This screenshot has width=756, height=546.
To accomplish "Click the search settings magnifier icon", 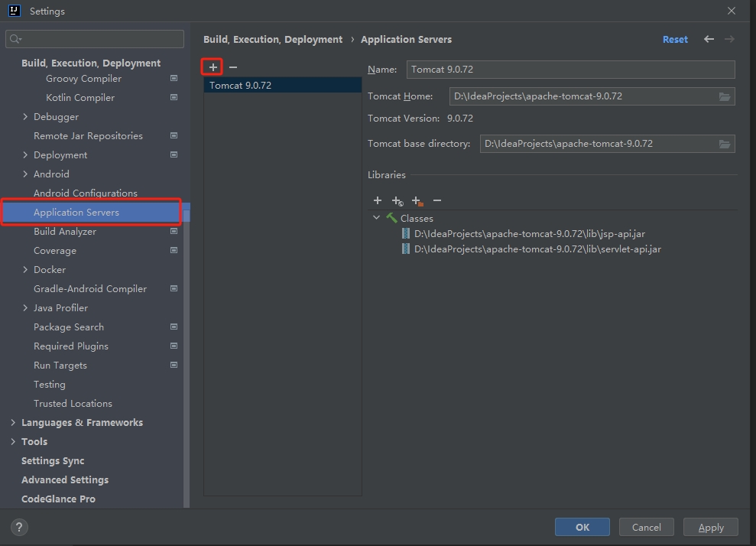I will [16, 39].
